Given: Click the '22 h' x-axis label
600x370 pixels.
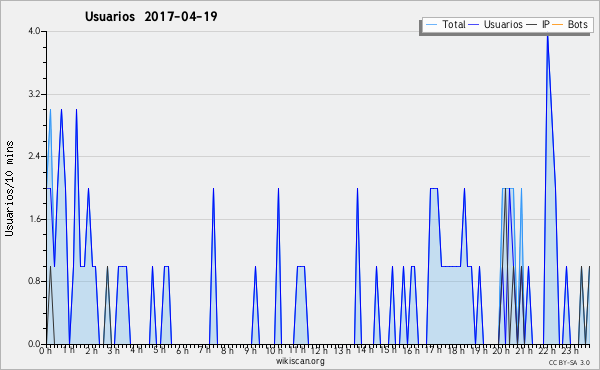Looking at the screenshot, I should coord(547,350).
